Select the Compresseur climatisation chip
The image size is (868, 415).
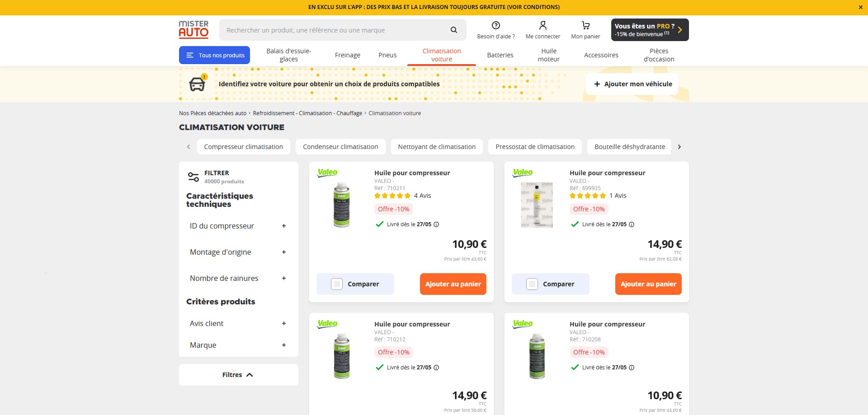coord(244,147)
